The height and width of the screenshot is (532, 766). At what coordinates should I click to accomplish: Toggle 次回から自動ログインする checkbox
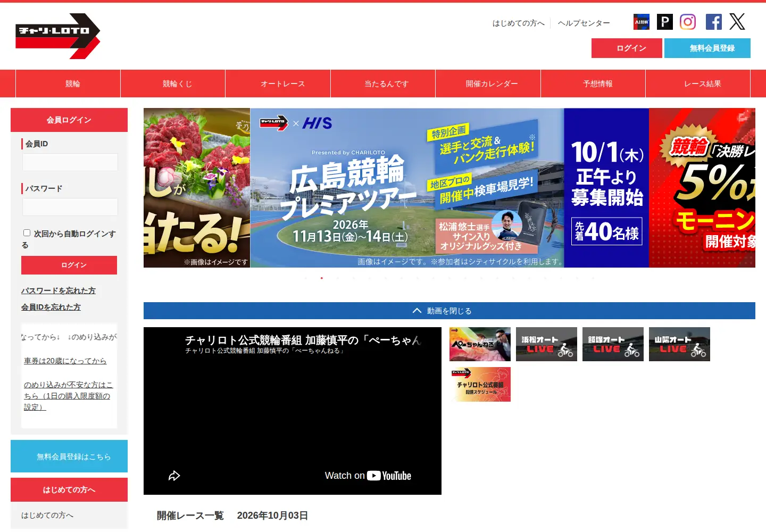tap(27, 232)
